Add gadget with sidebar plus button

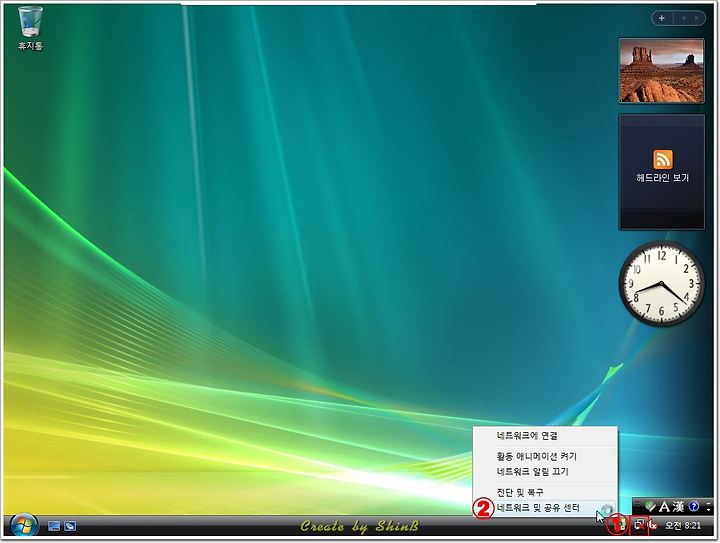(x=662, y=18)
